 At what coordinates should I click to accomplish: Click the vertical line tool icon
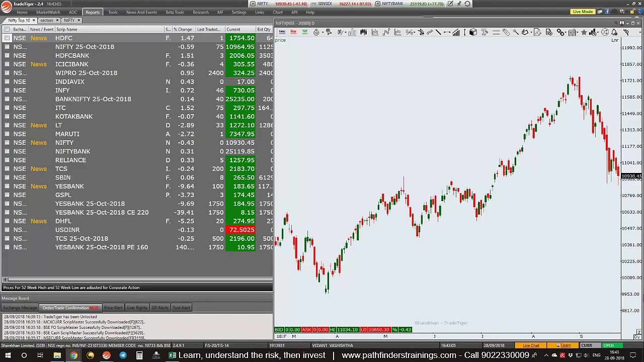[x=464, y=32]
